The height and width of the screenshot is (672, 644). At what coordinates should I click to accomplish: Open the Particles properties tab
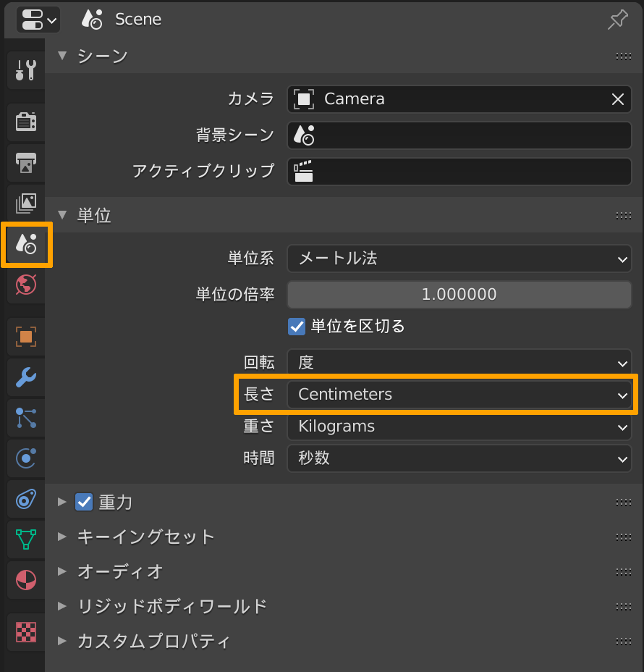(x=26, y=418)
